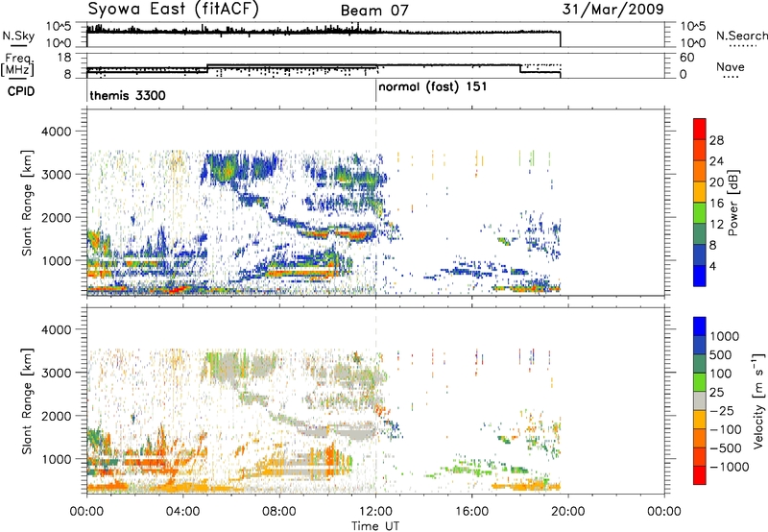Click the date '31/Mar/2009'
This screenshot has height=532, width=768.
tap(612, 9)
